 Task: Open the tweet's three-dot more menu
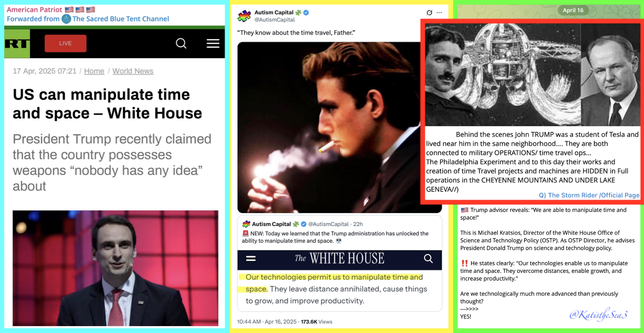439,12
